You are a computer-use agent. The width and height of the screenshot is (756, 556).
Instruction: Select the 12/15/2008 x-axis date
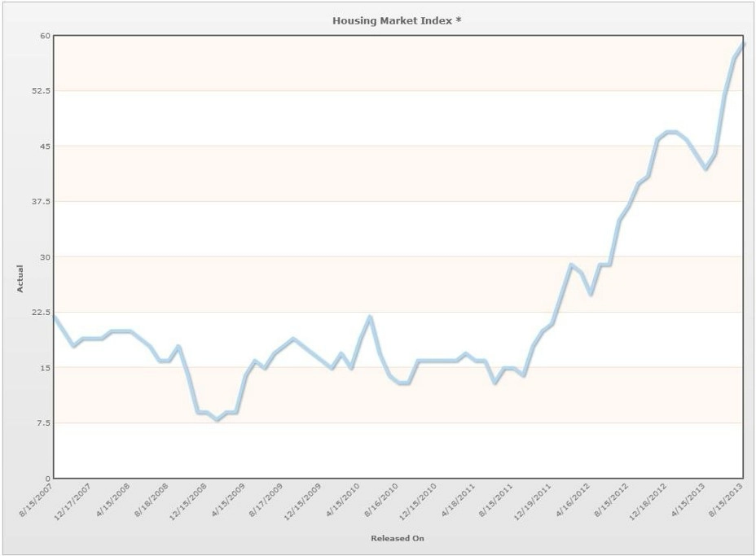coord(187,501)
